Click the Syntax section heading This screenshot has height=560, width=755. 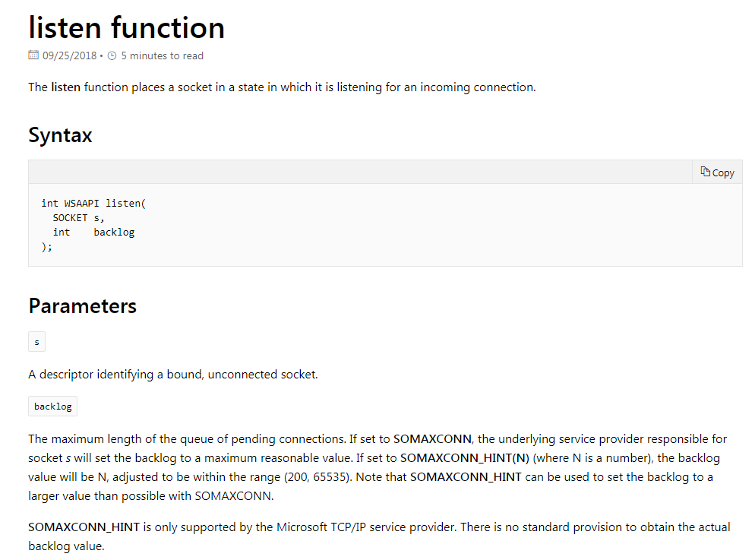click(x=60, y=135)
